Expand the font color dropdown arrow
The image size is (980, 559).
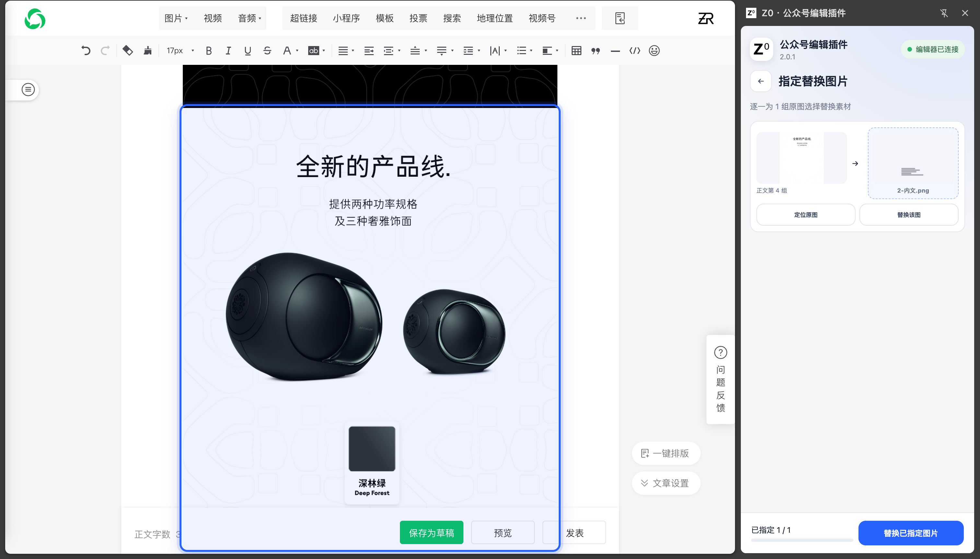click(297, 51)
